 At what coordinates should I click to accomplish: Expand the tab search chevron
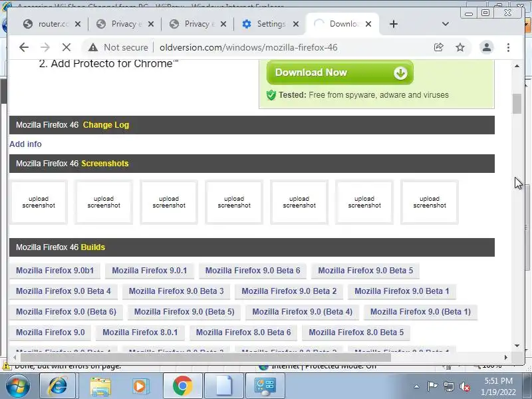click(446, 24)
